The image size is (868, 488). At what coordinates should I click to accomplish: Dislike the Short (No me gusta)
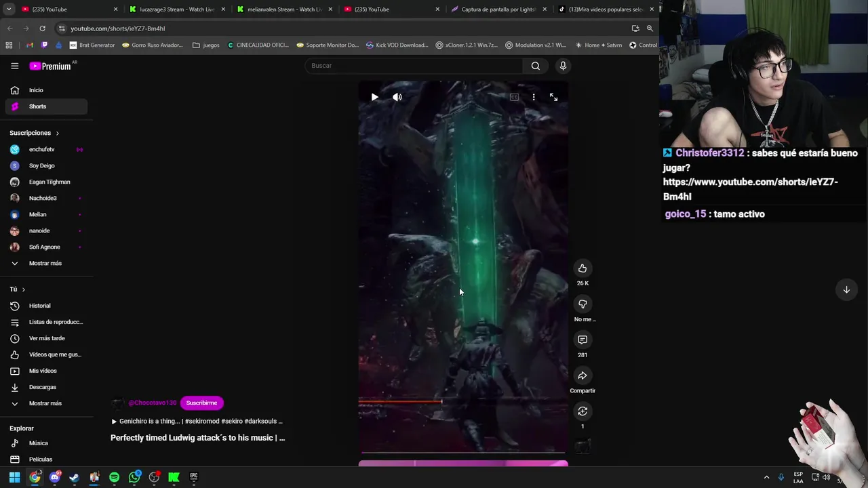click(x=583, y=304)
